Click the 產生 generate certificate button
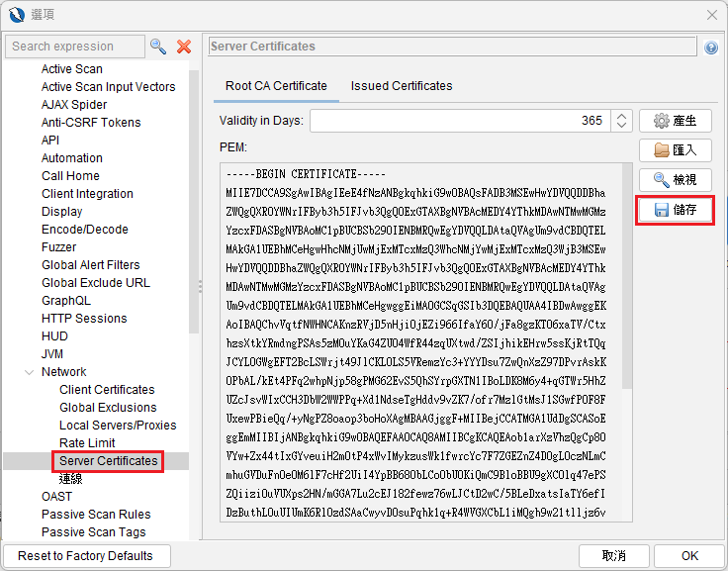The width and height of the screenshot is (728, 571). [x=675, y=121]
